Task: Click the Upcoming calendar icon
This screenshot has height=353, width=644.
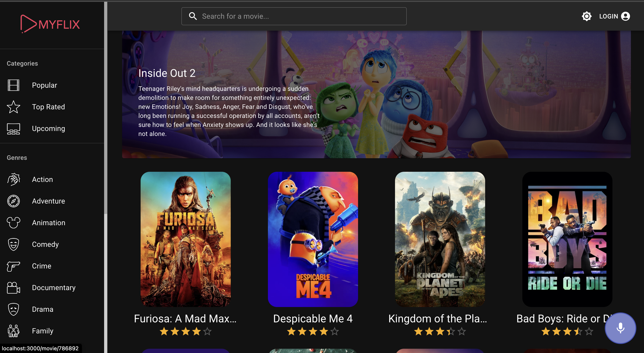Action: click(x=13, y=128)
